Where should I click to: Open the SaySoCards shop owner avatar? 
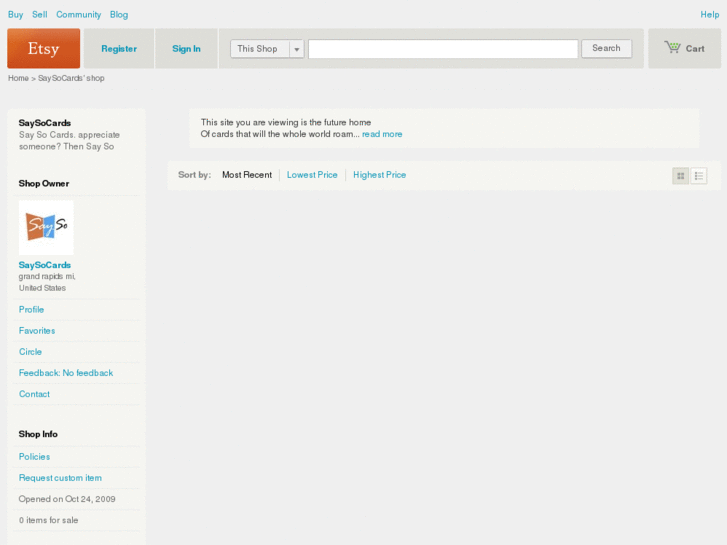coord(46,227)
